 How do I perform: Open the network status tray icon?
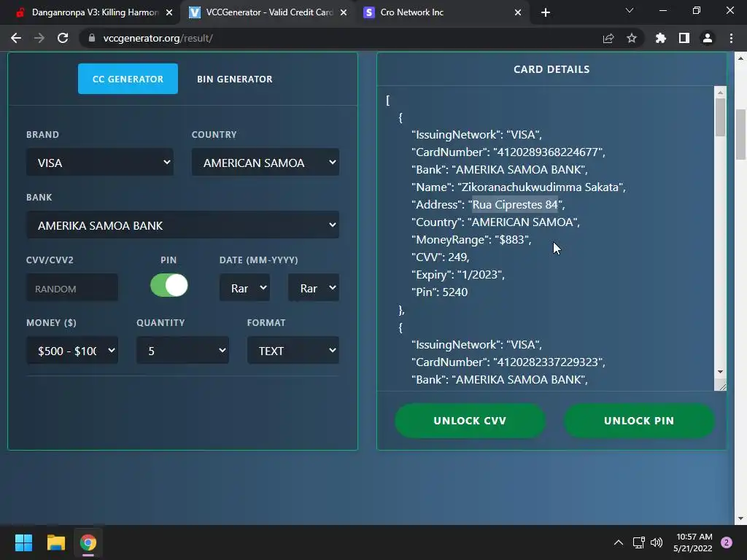pos(638,542)
